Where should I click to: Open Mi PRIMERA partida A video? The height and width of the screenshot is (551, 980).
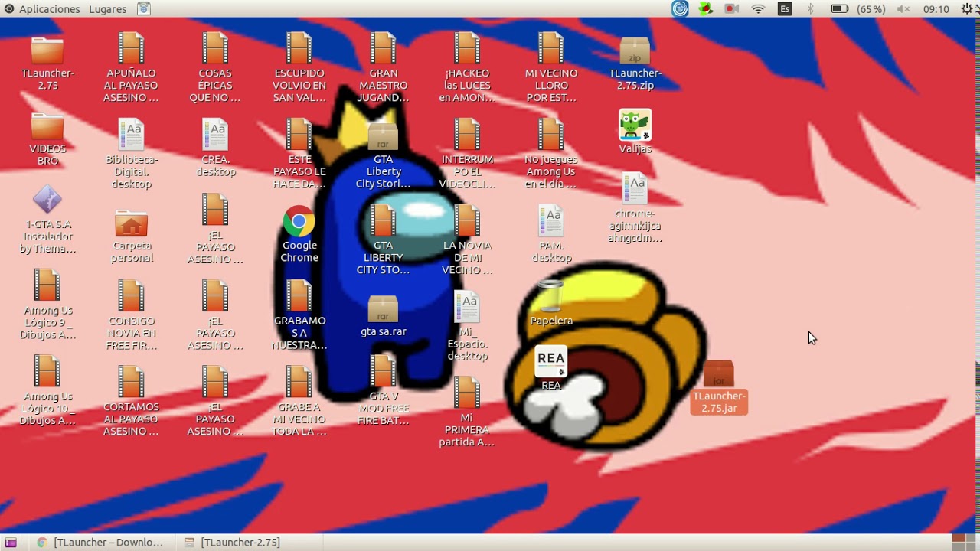467,393
